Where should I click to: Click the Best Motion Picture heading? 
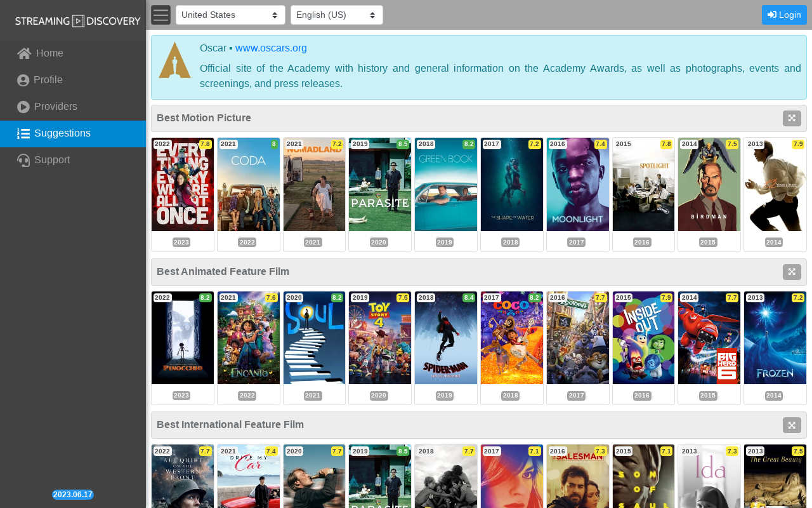pyautogui.click(x=204, y=118)
